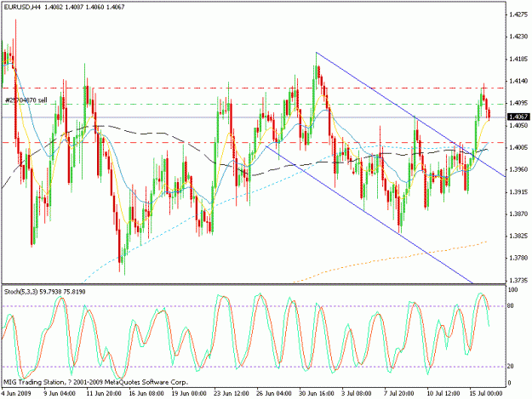Click the '19 Jun 00:00' time label
Viewport: 532px width, 399px height.
tap(189, 393)
